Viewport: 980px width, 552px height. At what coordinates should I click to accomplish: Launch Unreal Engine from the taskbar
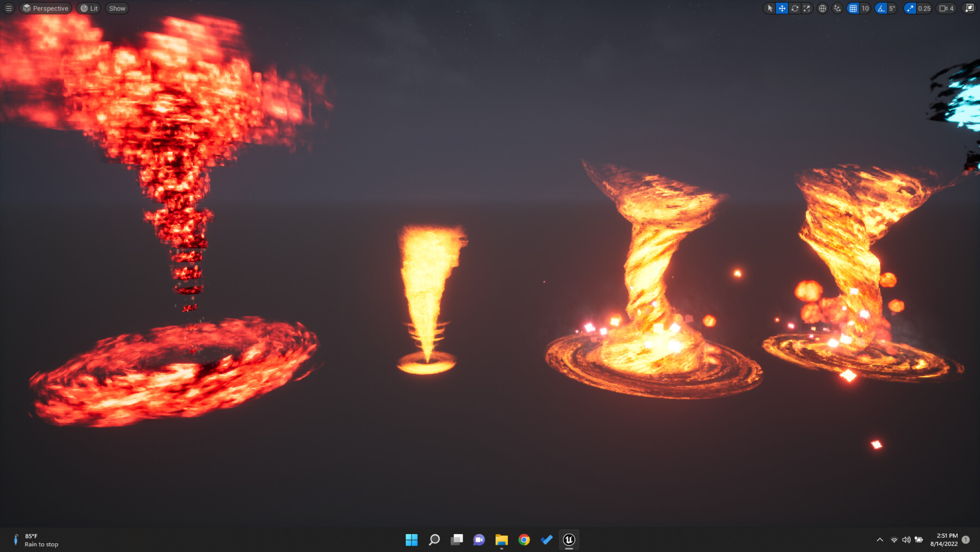tap(569, 540)
